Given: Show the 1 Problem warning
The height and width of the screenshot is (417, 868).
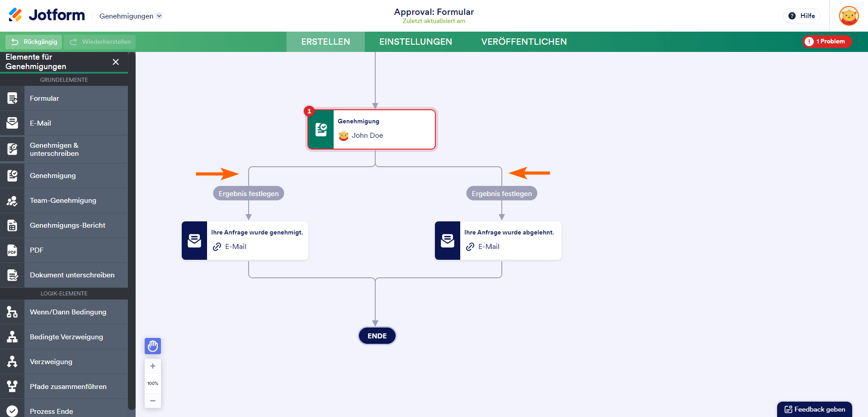Looking at the screenshot, I should click(827, 42).
